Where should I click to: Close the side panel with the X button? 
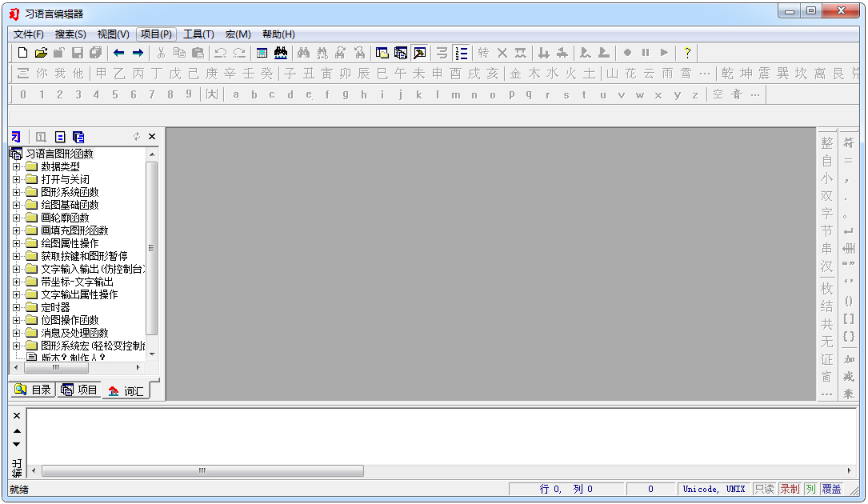[x=152, y=136]
